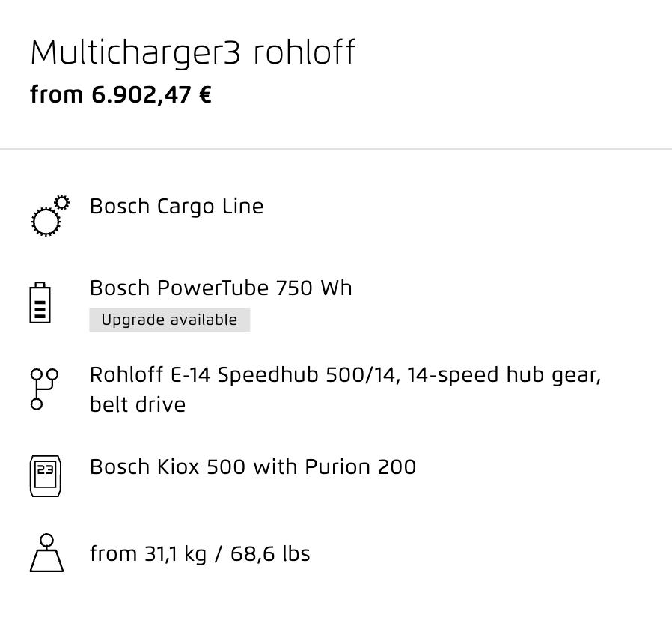Click the belt drive text line
The image size is (672, 620).
point(138,405)
